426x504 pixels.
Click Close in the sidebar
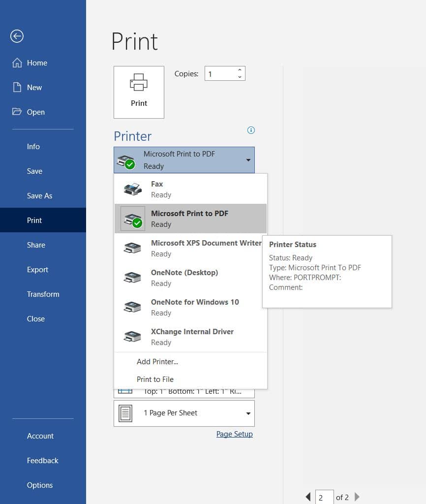(x=43, y=318)
